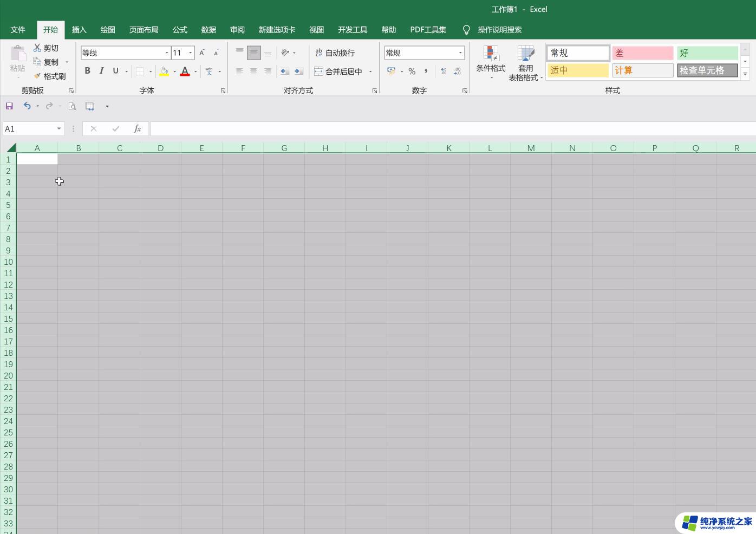
Task: Click the decrease indent icon
Action: pos(285,71)
